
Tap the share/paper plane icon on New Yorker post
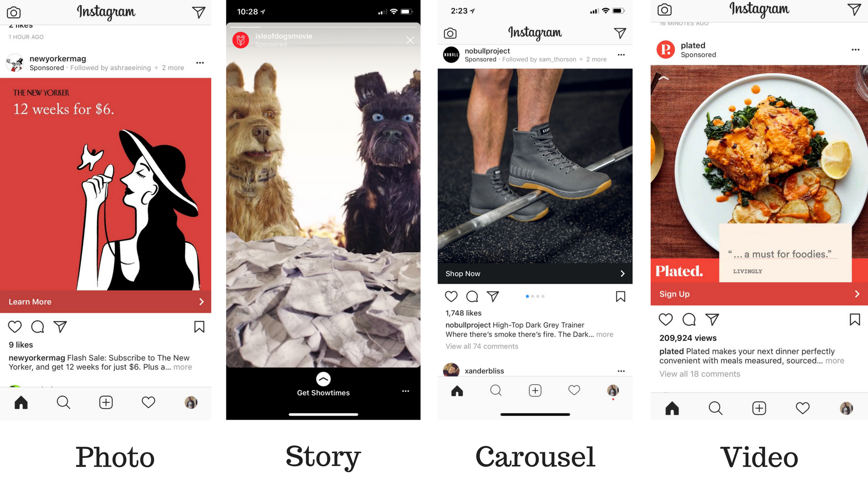[x=60, y=327]
